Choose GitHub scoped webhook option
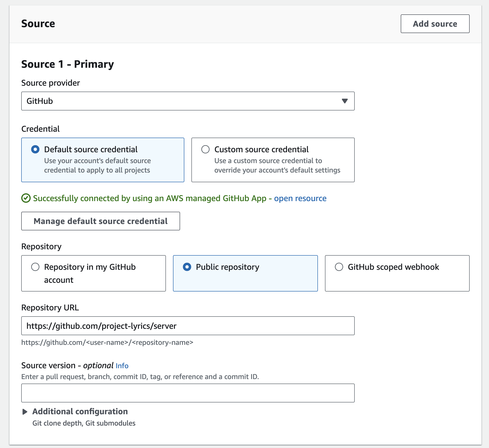This screenshot has height=448, width=489. click(339, 267)
